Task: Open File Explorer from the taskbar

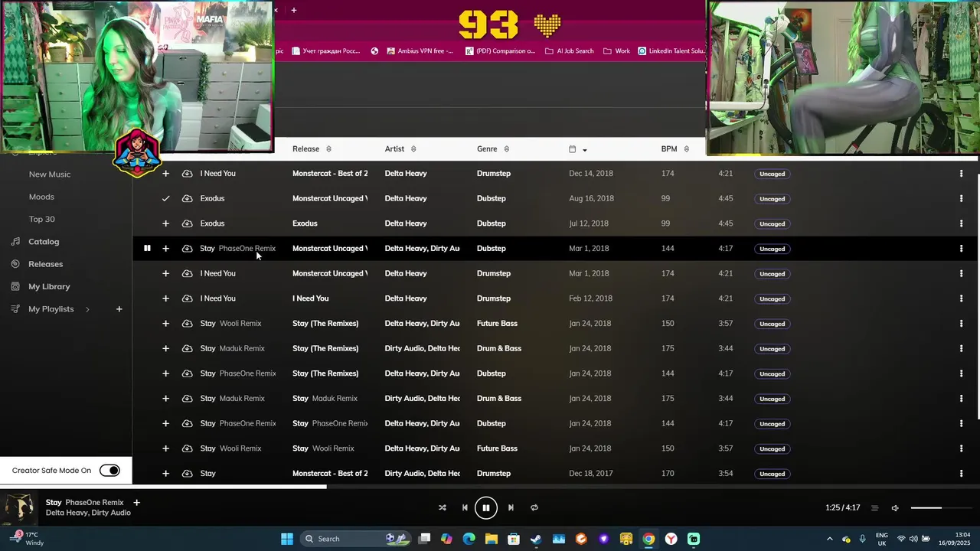Action: pyautogui.click(x=491, y=539)
